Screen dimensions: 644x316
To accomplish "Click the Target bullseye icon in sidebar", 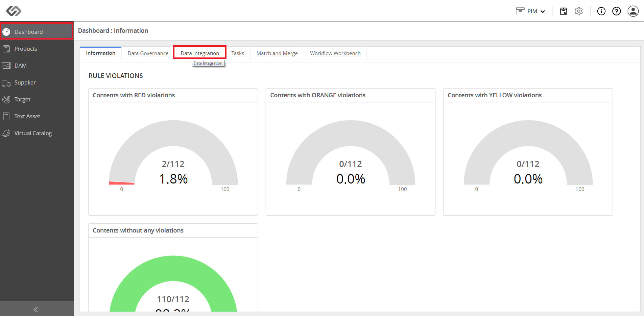I will [6, 99].
